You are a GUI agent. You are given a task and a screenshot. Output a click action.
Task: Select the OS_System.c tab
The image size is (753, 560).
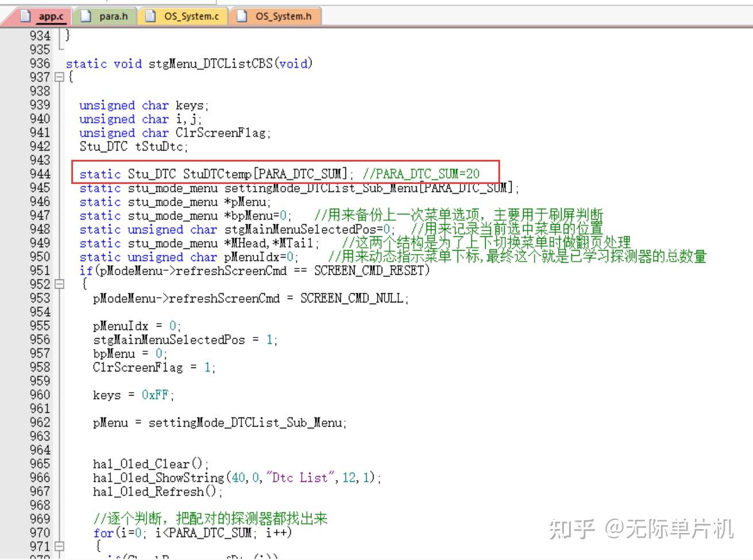(x=184, y=16)
